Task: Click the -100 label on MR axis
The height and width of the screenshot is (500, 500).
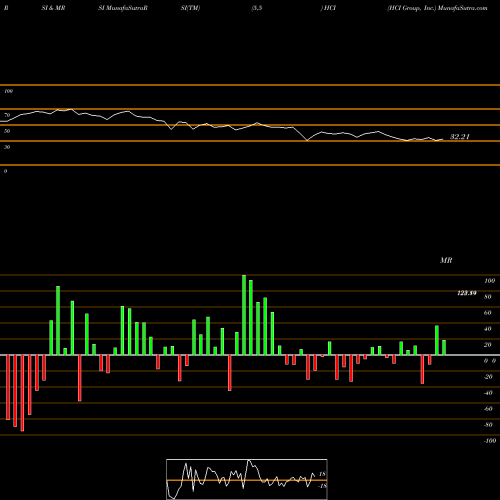Action: pyautogui.click(x=489, y=441)
